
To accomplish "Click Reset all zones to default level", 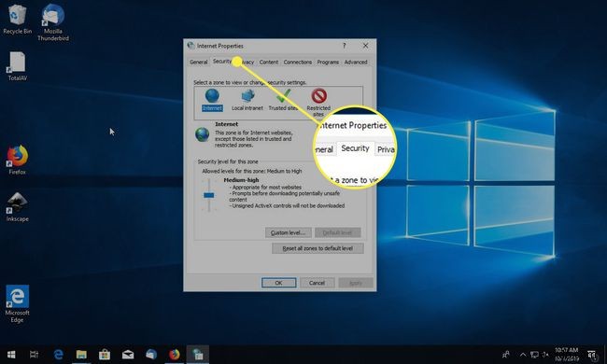I will tap(318, 248).
